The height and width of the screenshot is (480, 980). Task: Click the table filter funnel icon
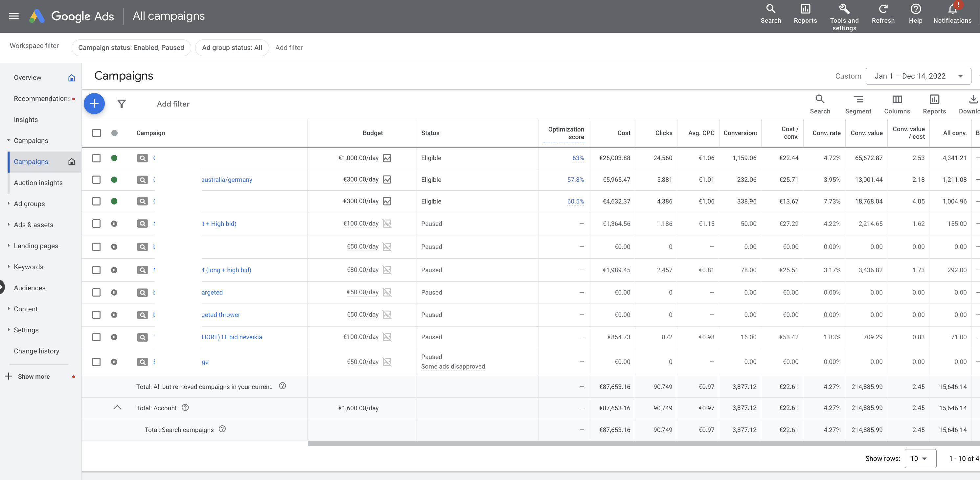point(121,104)
